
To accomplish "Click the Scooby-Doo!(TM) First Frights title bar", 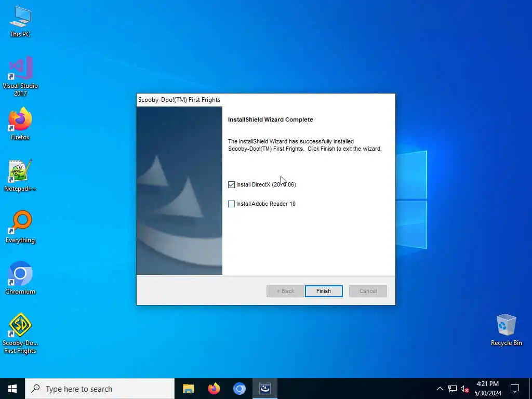I will point(265,100).
